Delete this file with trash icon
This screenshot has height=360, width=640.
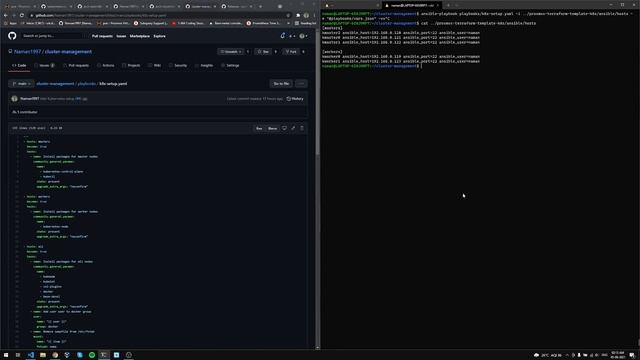(302, 128)
